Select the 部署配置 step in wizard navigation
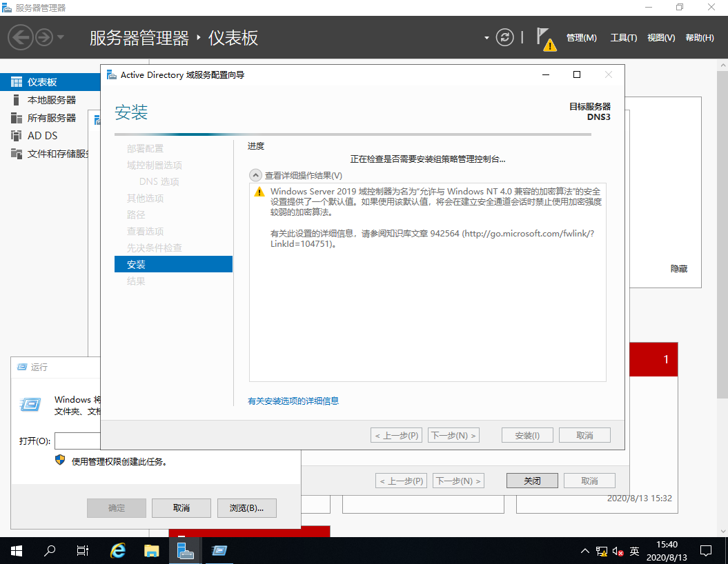728x564 pixels. (x=145, y=148)
